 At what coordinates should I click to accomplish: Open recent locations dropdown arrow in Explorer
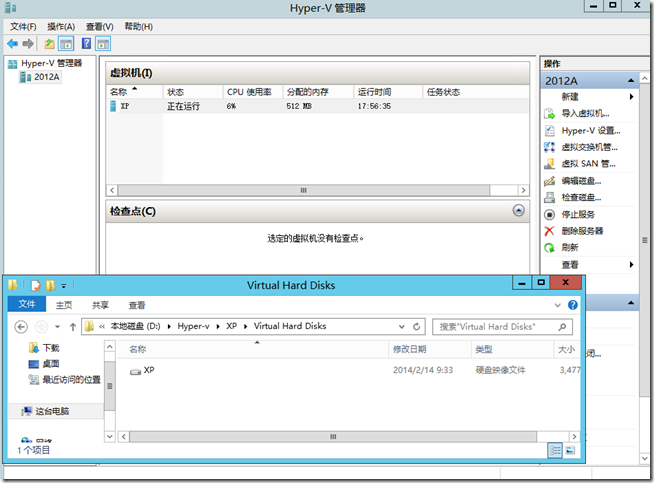(x=58, y=327)
